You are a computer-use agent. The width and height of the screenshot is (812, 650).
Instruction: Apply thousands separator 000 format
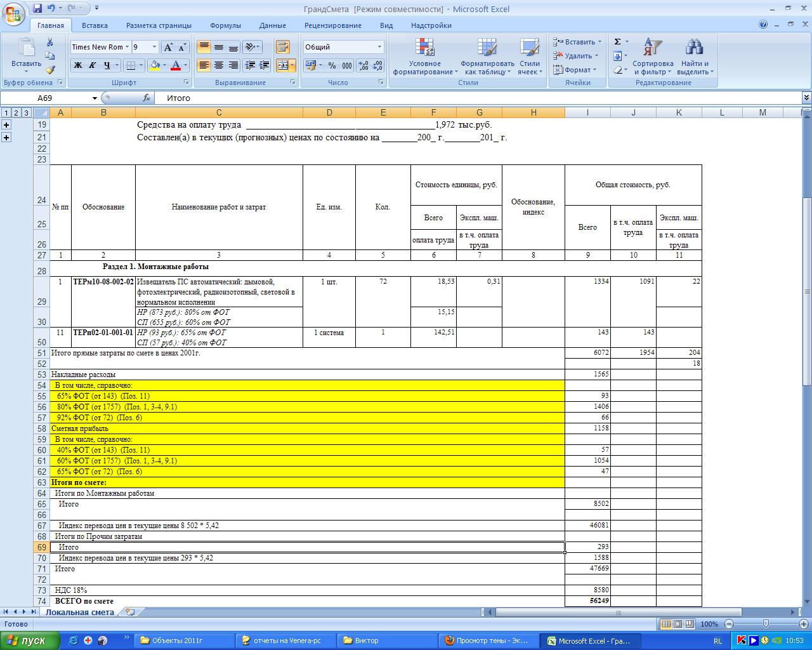pyautogui.click(x=346, y=65)
